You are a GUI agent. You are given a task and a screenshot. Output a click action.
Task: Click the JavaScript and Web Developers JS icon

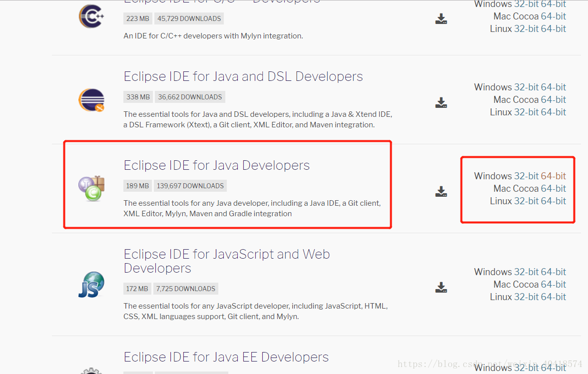point(91,285)
